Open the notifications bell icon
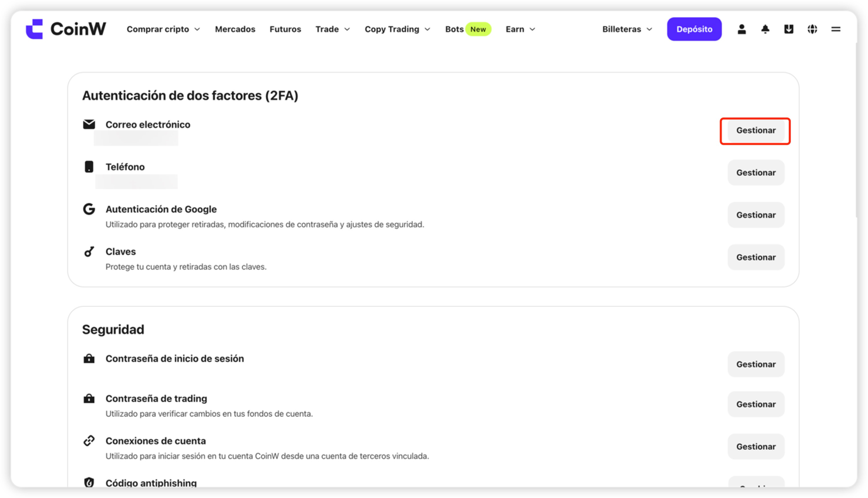This screenshot has height=498, width=868. (765, 29)
